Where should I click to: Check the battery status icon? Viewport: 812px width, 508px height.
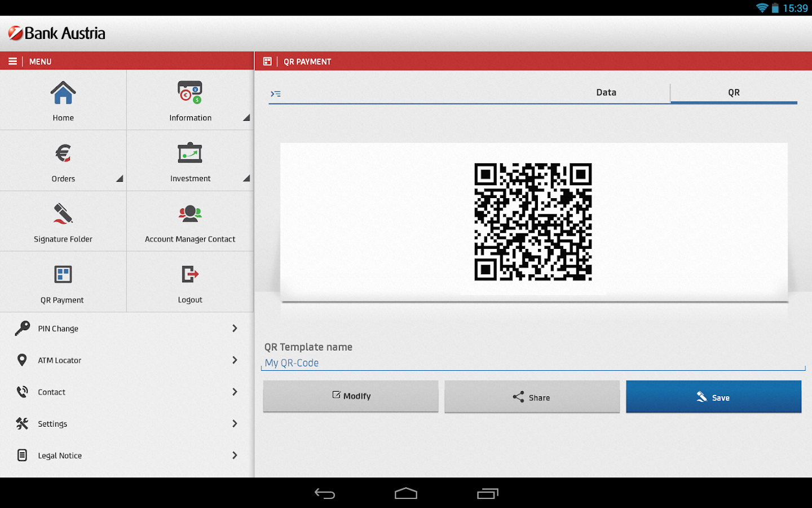pos(775,8)
